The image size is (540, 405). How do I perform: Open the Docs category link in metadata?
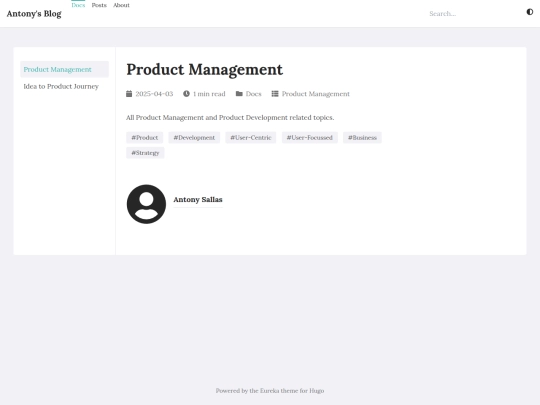click(253, 94)
